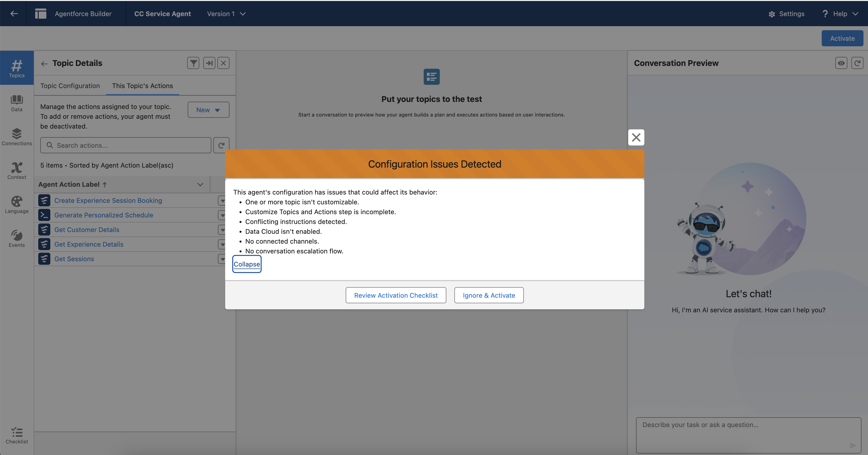The width and height of the screenshot is (868, 455).
Task: Expand the Agent Action Label column menu
Action: tap(200, 184)
